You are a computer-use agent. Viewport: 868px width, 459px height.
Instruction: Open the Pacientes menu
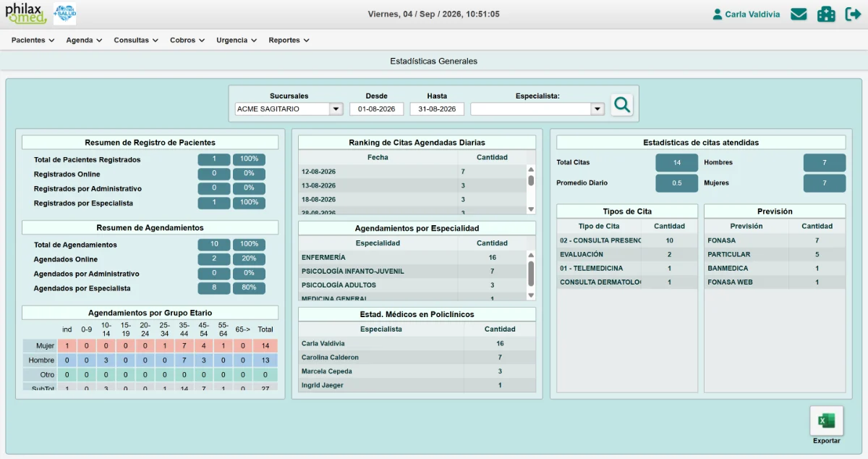33,41
